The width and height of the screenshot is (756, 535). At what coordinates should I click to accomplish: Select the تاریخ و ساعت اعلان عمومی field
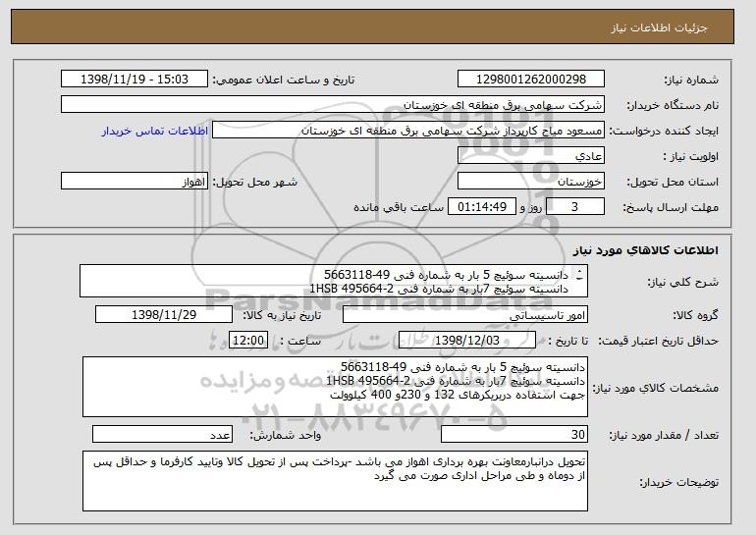[135, 80]
